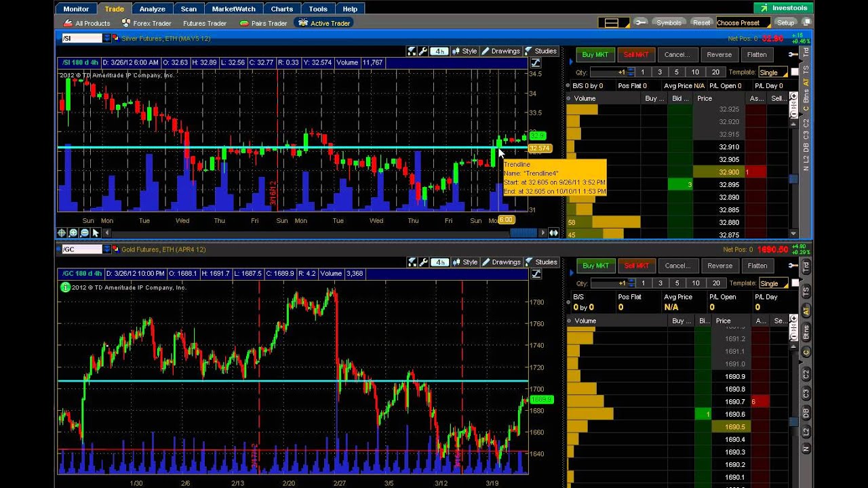The image size is (868, 488).
Task: Toggle white checkbox beside gold Template dropdown
Action: 795,283
